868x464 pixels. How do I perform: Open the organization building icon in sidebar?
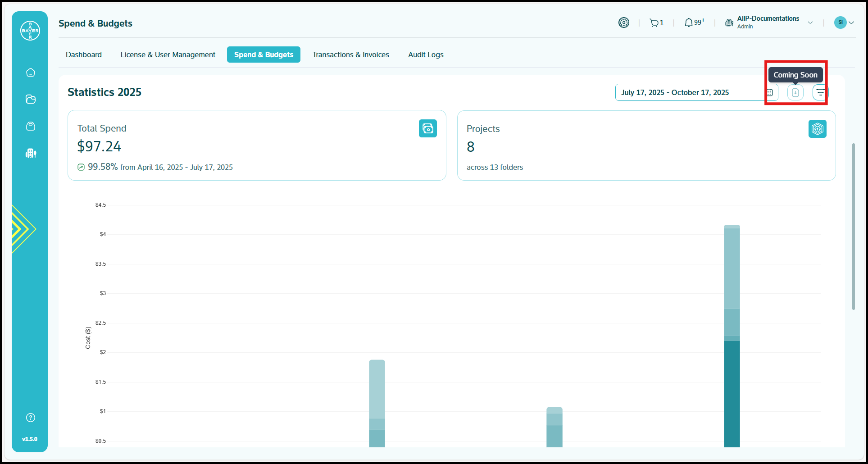[31, 154]
